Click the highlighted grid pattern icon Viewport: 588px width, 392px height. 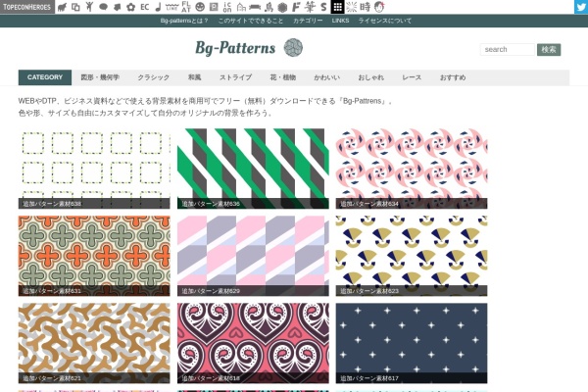click(x=337, y=7)
